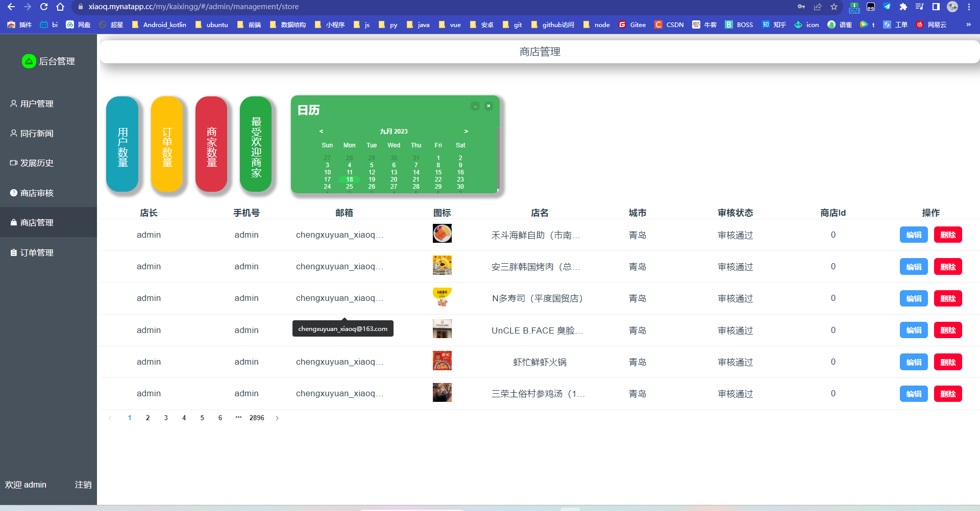
Task: Go to pagination page 2
Action: 148,418
